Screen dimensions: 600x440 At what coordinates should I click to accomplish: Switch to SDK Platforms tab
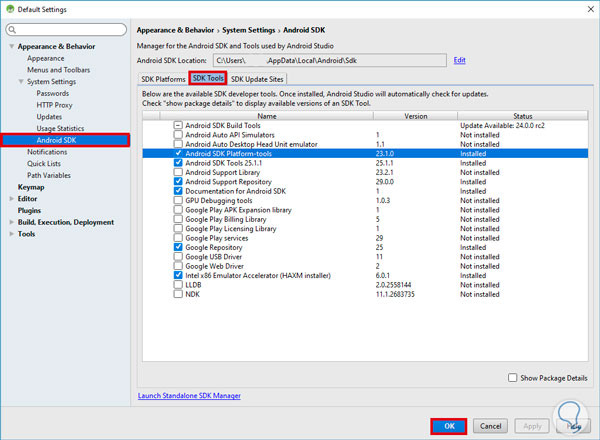(163, 79)
